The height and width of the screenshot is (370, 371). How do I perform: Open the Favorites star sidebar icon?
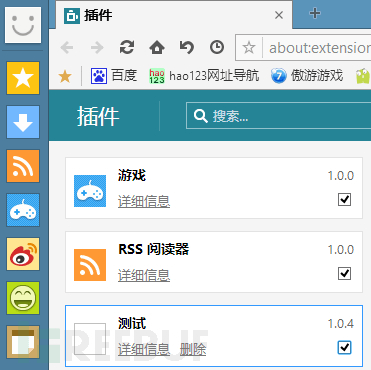click(x=23, y=78)
